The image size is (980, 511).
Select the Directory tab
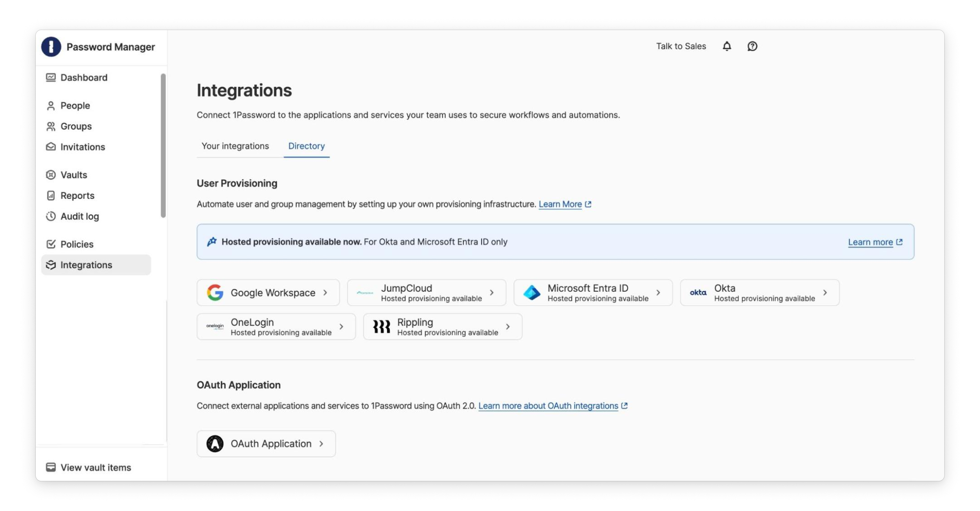point(307,146)
